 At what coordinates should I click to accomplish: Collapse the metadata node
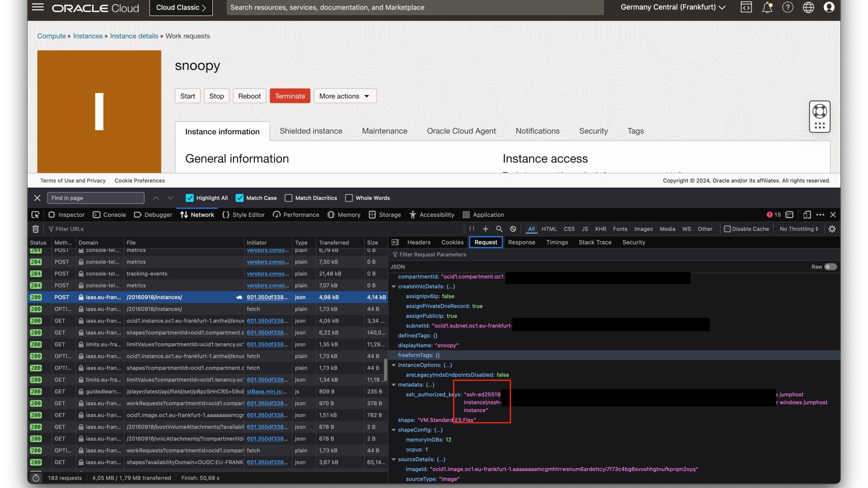[394, 385]
